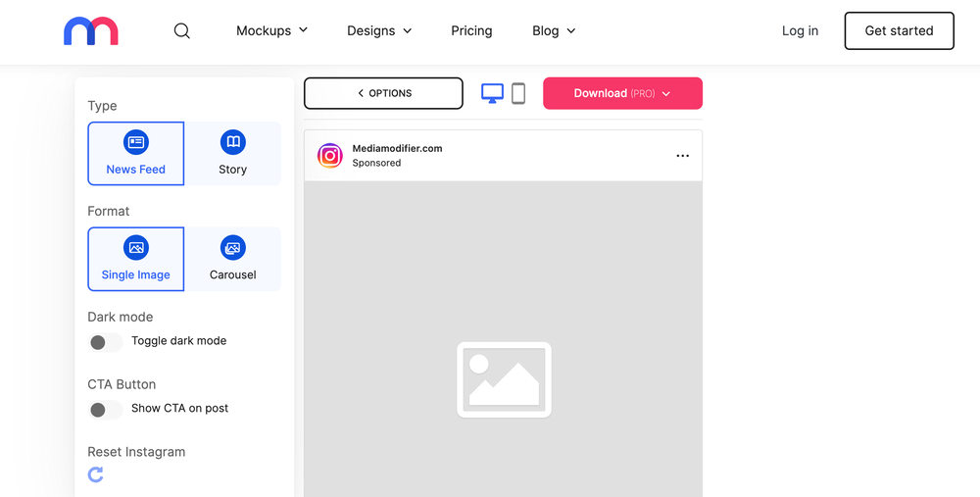Click the Log in link

tap(800, 30)
